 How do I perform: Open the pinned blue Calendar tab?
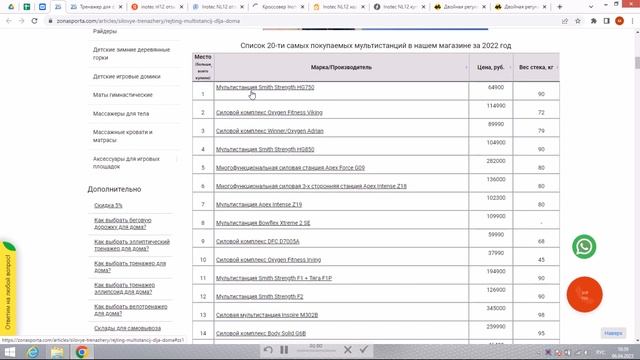coord(42,7)
